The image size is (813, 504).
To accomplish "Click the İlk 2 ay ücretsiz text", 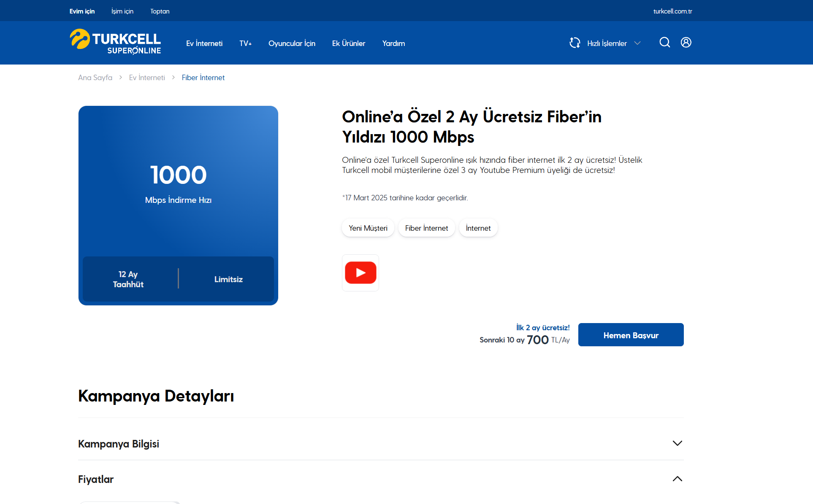I will point(543,328).
